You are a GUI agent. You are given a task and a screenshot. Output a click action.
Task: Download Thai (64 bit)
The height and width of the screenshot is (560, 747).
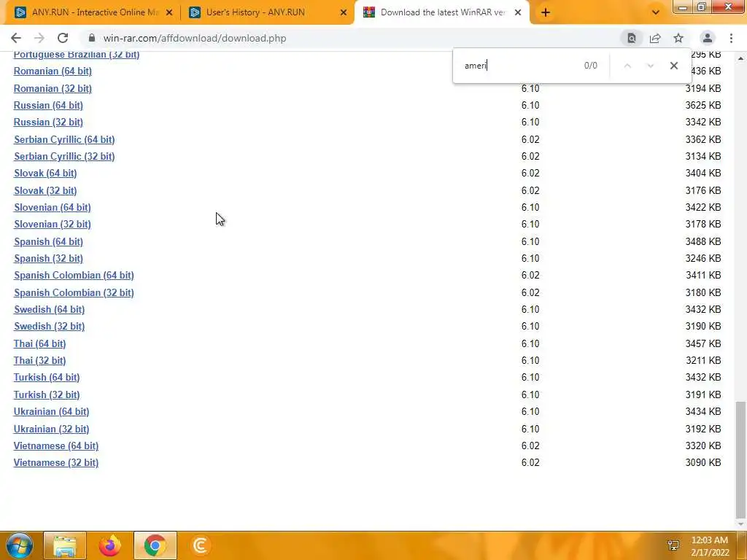(39, 343)
